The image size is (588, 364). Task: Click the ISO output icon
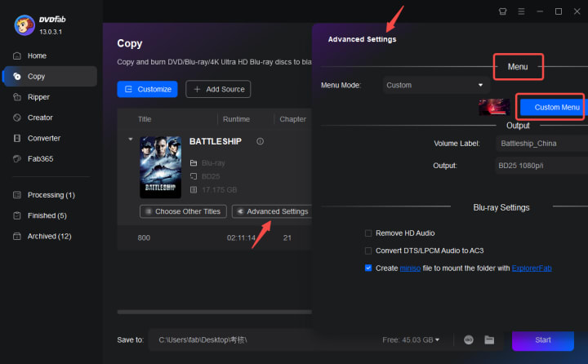(x=469, y=340)
